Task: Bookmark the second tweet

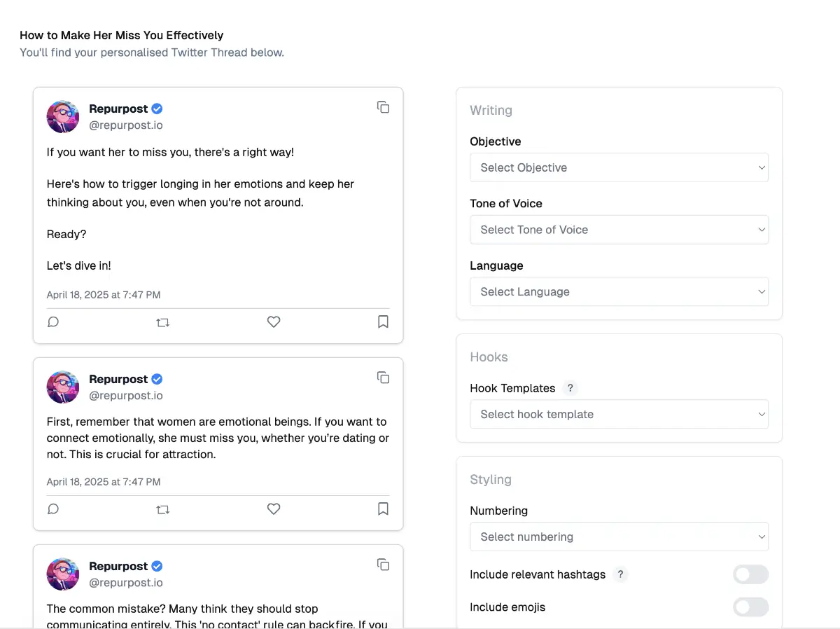Action: tap(383, 509)
